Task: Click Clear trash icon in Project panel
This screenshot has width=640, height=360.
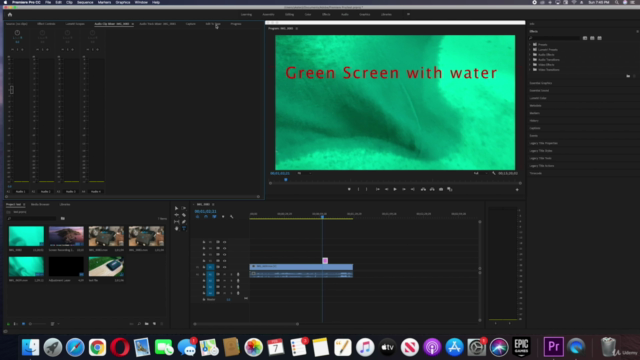Action: (162, 324)
